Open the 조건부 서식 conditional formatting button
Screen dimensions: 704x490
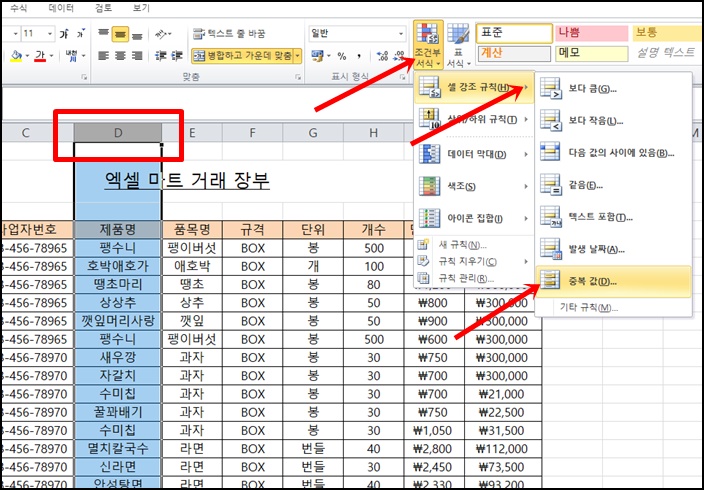click(x=428, y=45)
